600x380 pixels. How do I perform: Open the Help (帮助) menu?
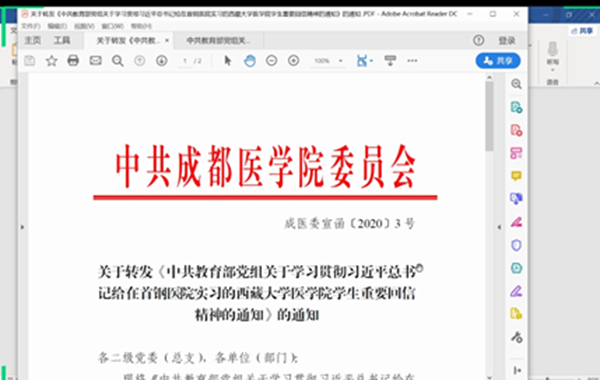click(x=141, y=26)
